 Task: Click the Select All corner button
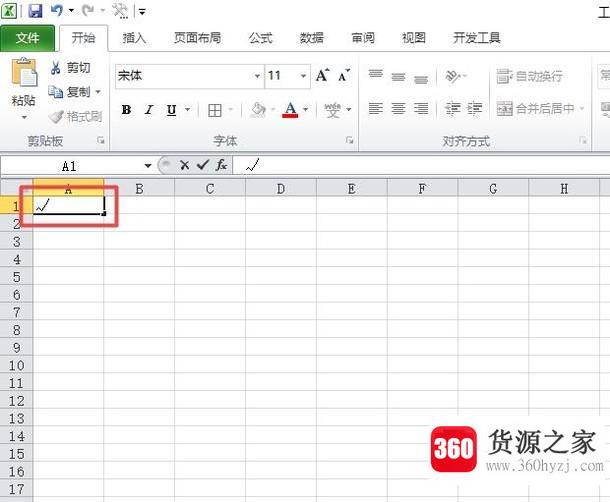click(16, 188)
